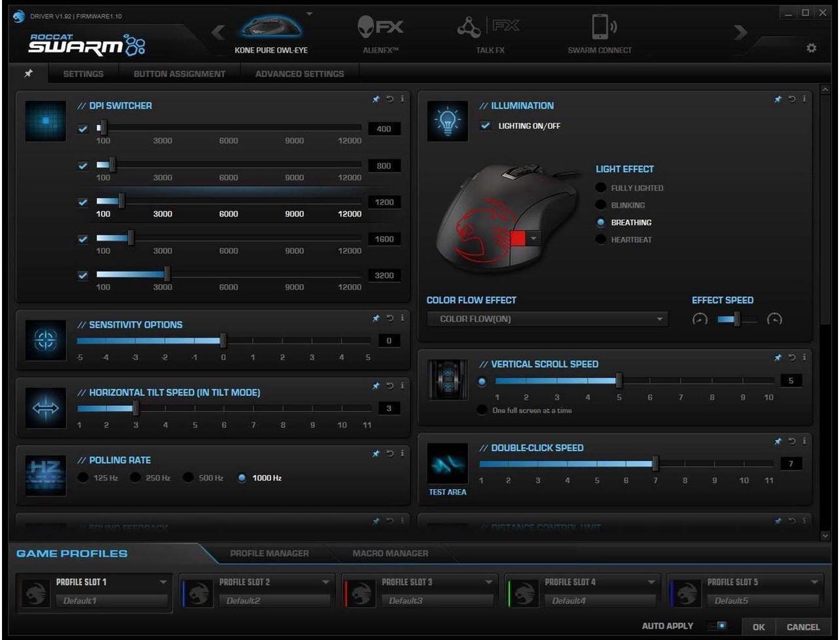Pin the Sensitivity Options panel
This screenshot has width=840, height=640.
pos(376,318)
